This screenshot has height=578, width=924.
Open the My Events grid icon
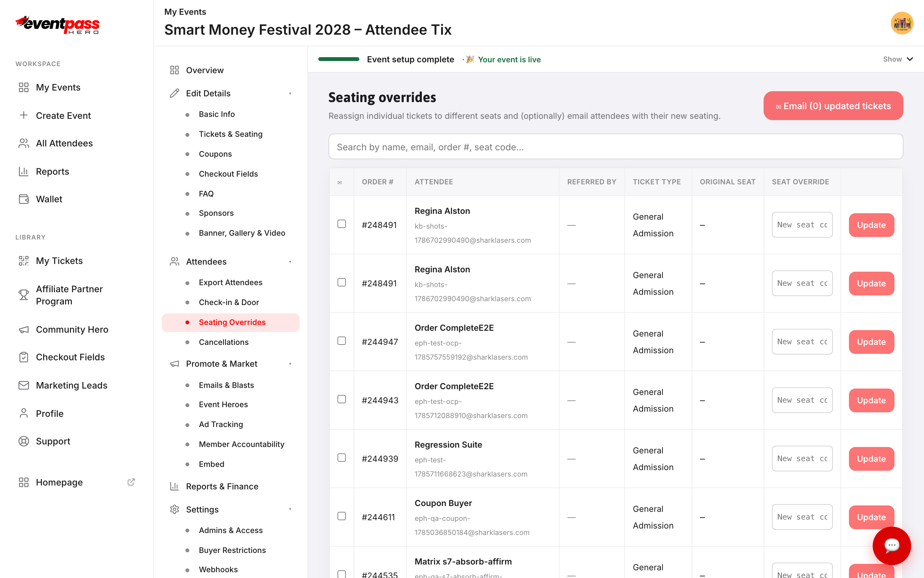[x=24, y=87]
